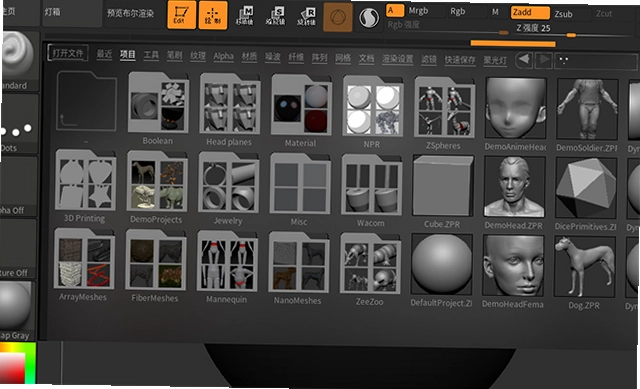Switch to the Alpha tab

223,56
